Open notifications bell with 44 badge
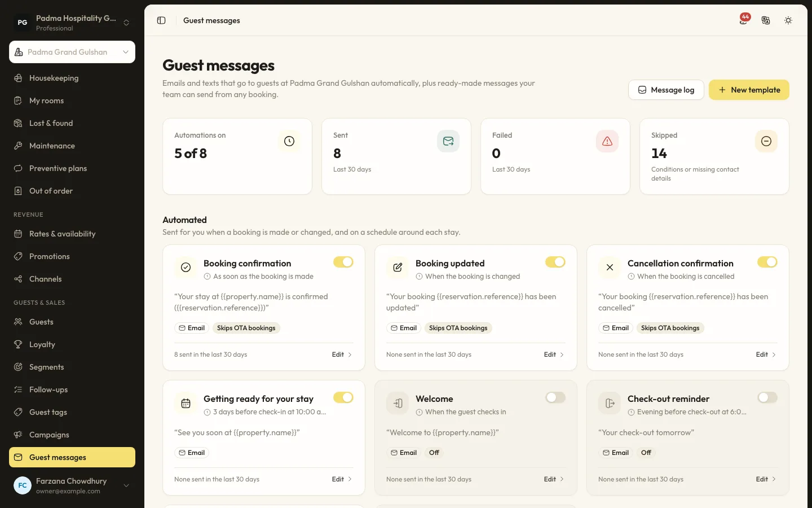Screen dimensions: 812x508 [744, 20]
